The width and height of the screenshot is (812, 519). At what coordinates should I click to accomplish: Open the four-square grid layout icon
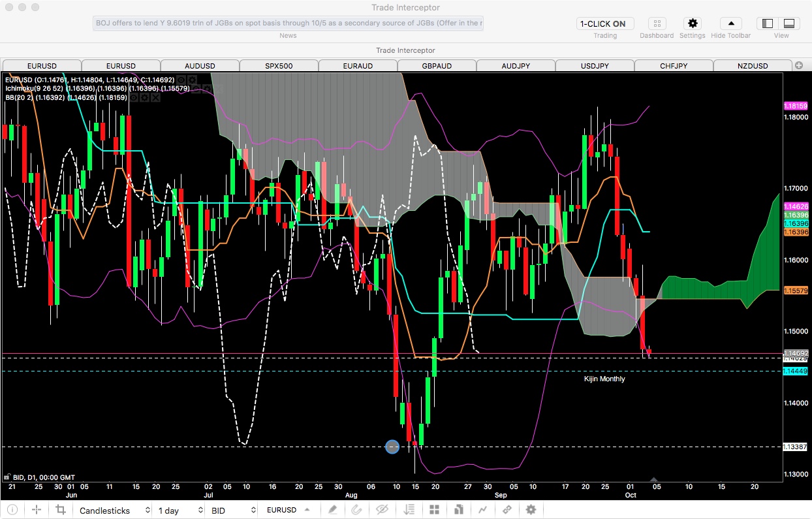tap(434, 510)
